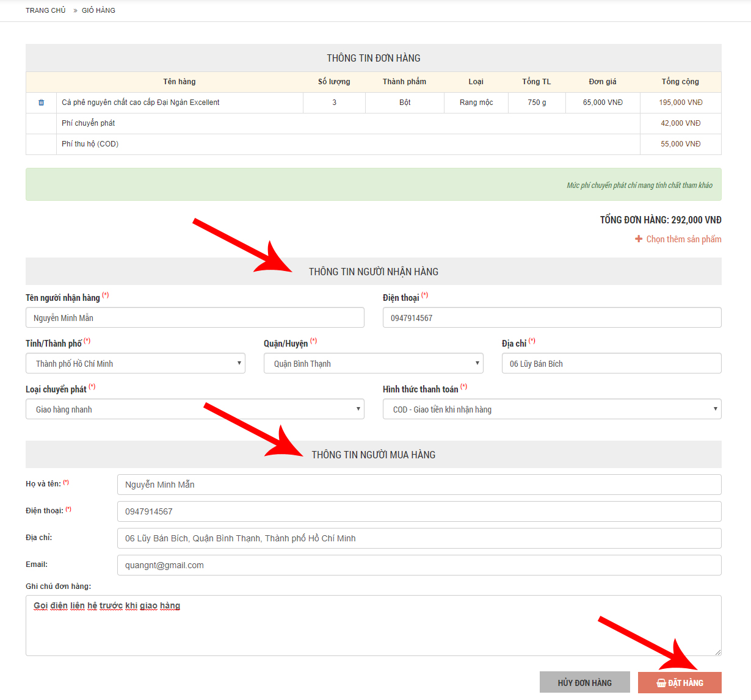Click the textarea resize handle in the notes box
The height and width of the screenshot is (700, 751).
point(717,652)
